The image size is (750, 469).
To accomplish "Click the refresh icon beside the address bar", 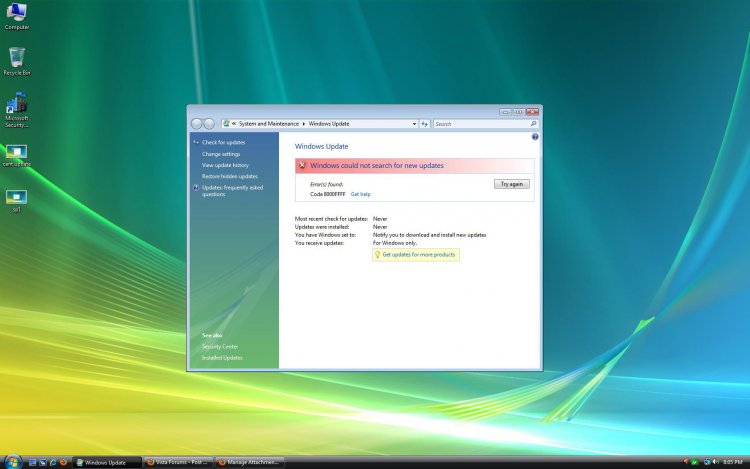I will click(424, 124).
